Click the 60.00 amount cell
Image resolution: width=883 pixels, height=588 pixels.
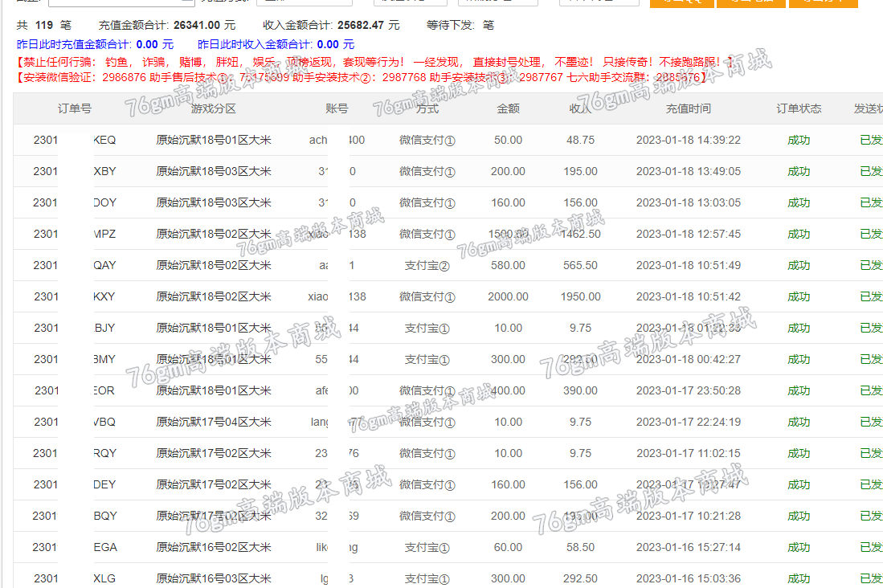click(508, 548)
